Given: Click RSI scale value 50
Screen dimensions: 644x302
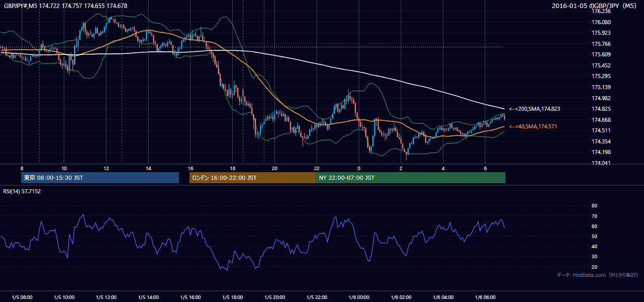Looking at the screenshot, I should tap(594, 236).
